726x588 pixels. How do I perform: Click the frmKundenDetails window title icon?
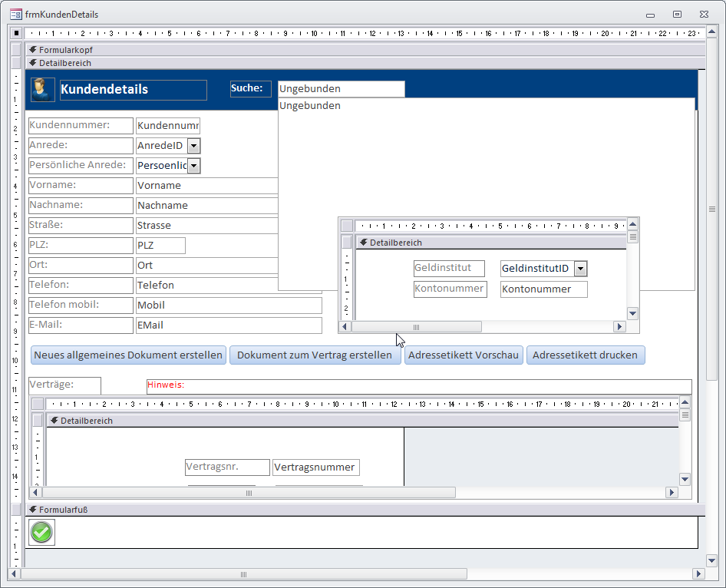[x=15, y=15]
